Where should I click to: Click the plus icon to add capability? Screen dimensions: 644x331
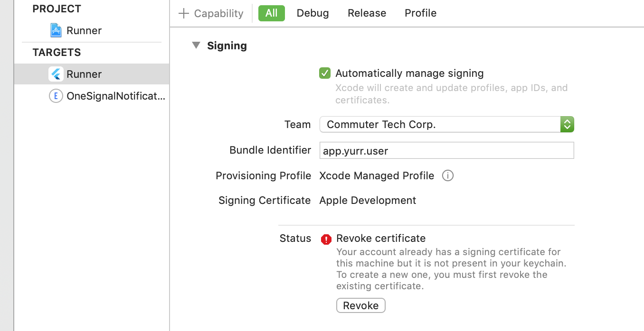183,13
